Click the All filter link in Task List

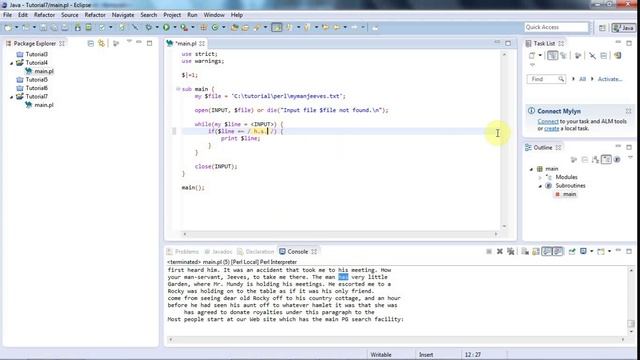click(x=582, y=79)
